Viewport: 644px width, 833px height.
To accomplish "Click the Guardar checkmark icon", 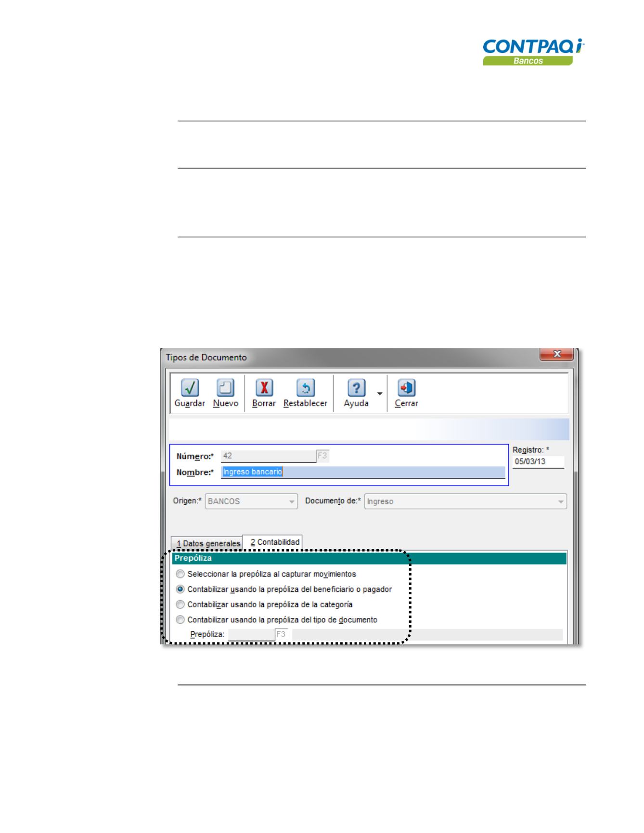I will [190, 388].
